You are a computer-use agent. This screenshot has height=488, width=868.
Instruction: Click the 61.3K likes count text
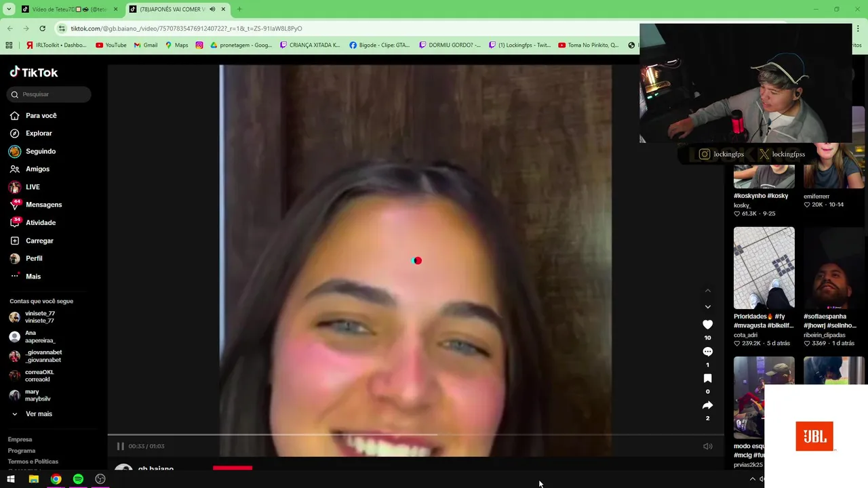(749, 213)
